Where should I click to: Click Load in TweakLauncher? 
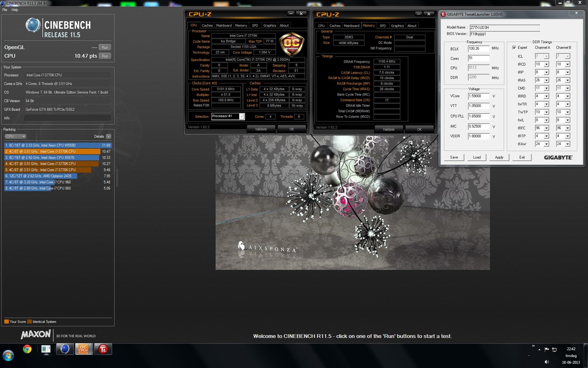tap(477, 157)
